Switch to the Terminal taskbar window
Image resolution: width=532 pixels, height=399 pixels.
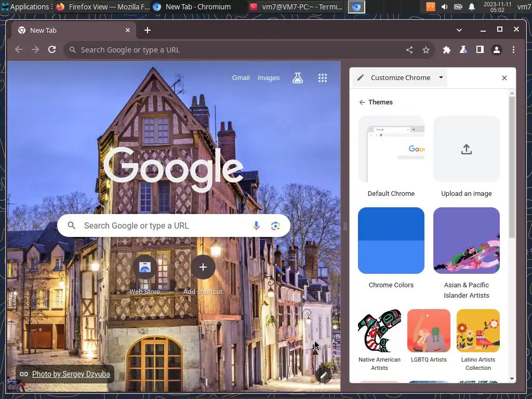pos(296,6)
